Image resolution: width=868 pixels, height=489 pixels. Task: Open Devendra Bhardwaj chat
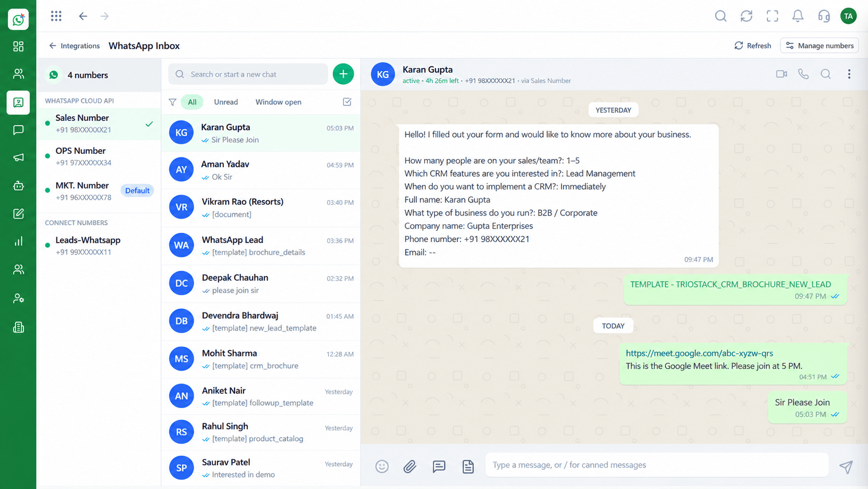261,322
